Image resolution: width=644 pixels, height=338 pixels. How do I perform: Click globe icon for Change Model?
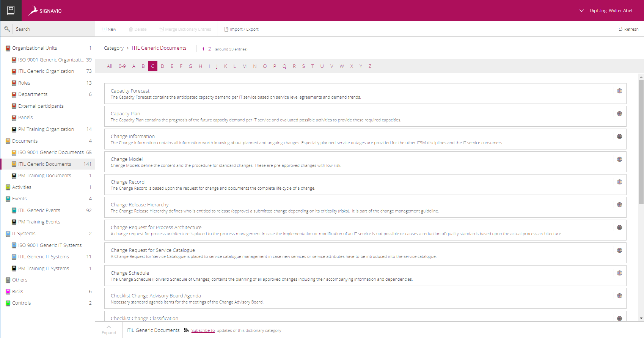(x=619, y=159)
